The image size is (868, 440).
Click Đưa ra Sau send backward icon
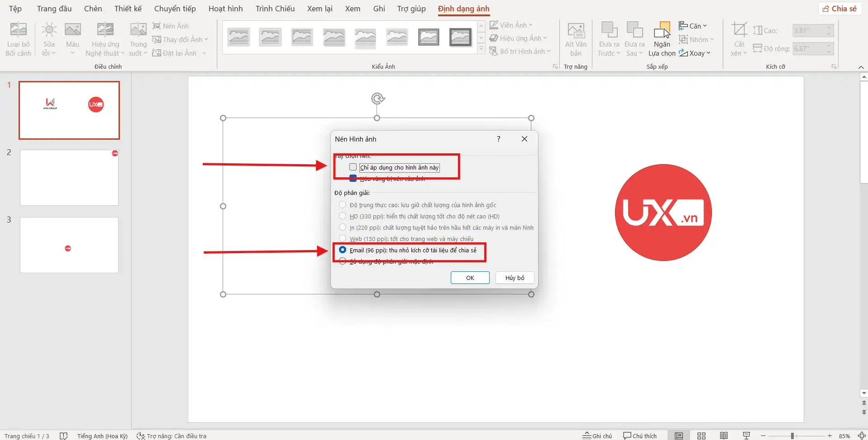[634, 39]
